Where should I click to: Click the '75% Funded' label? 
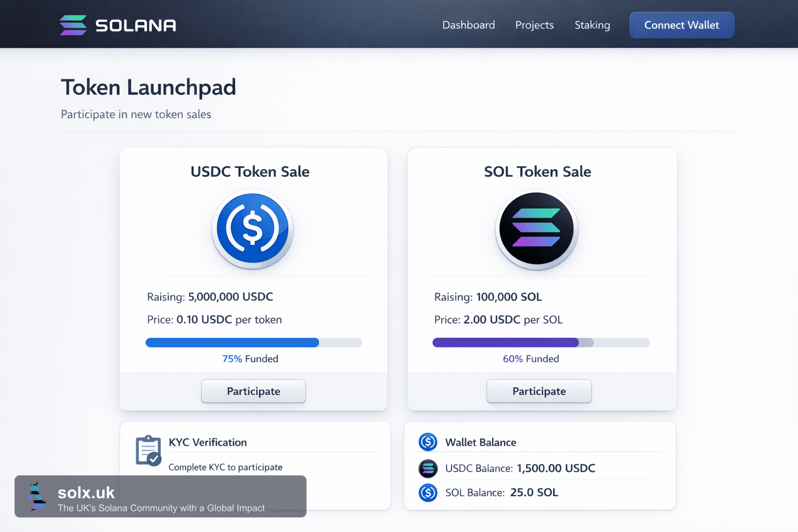[250, 359]
